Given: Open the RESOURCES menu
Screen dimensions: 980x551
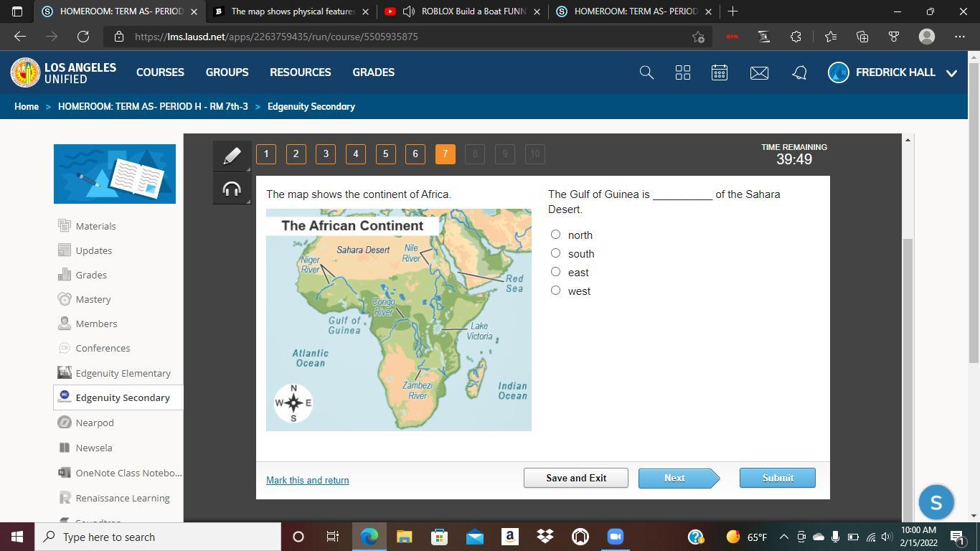Looking at the screenshot, I should [x=300, y=72].
